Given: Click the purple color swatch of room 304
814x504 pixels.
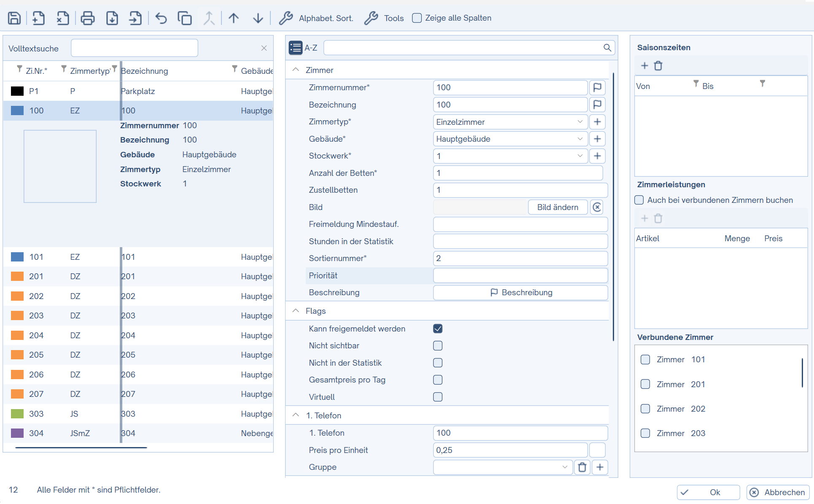Looking at the screenshot, I should click(17, 433).
